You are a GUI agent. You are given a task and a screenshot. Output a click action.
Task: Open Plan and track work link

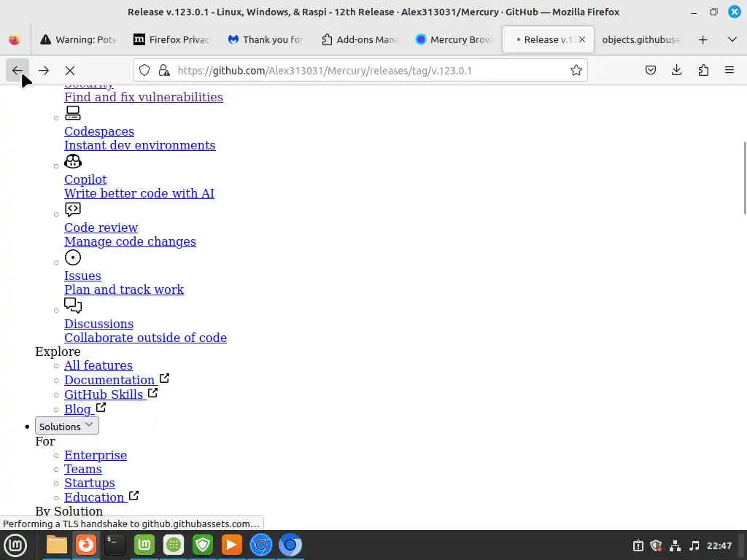tap(124, 289)
